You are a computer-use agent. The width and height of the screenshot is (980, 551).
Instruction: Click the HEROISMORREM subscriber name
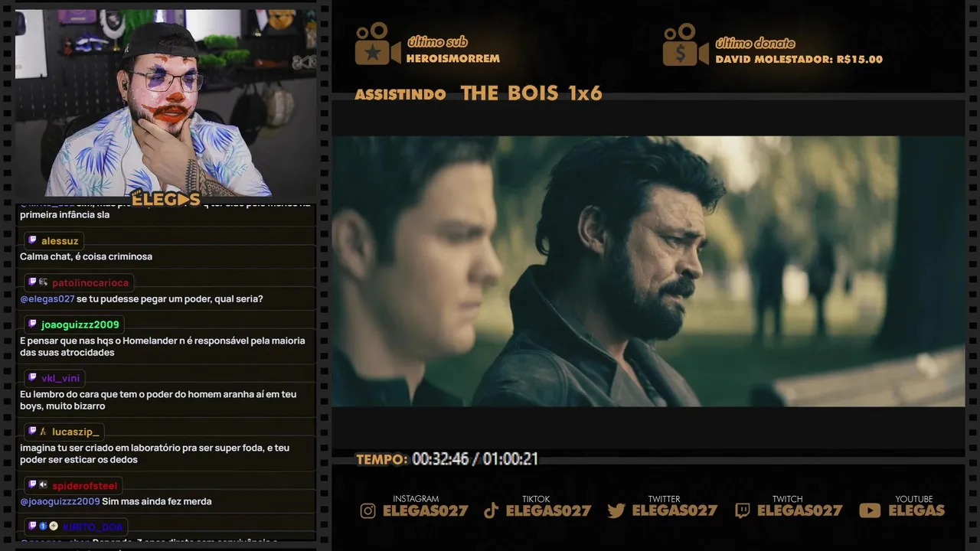pos(453,59)
